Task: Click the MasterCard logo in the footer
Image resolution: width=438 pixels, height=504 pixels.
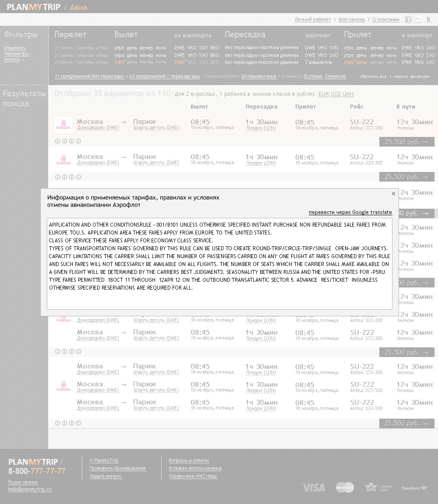Action: tap(345, 488)
